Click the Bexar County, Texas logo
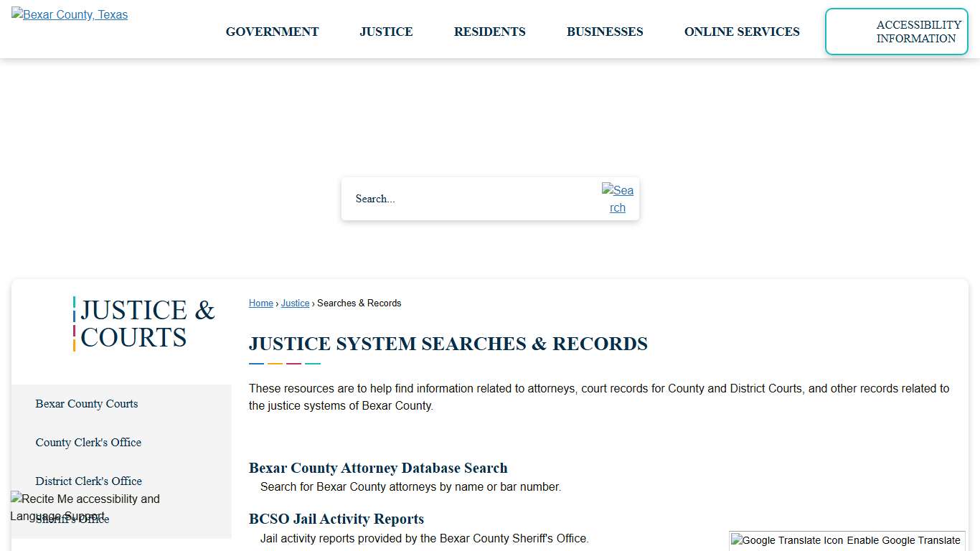This screenshot has height=551, width=980. tap(69, 14)
